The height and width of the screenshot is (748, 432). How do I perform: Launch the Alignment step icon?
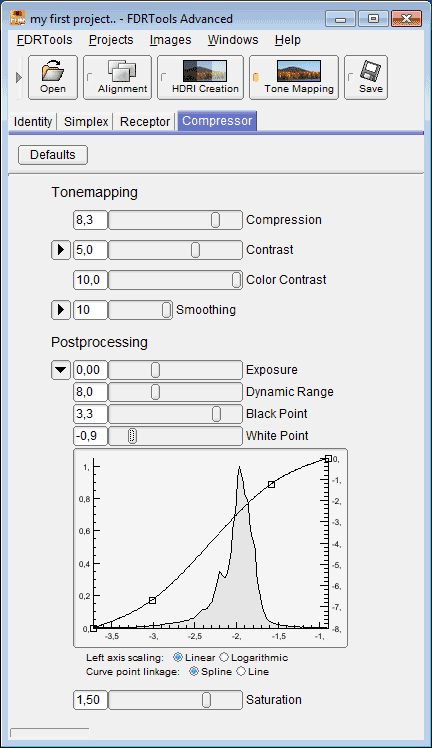(x=118, y=77)
